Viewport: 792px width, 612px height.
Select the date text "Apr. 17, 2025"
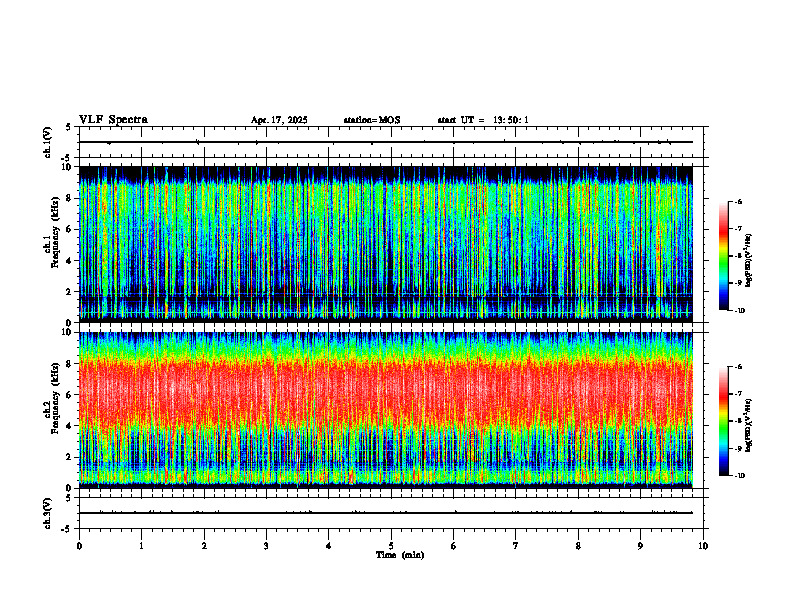point(279,120)
